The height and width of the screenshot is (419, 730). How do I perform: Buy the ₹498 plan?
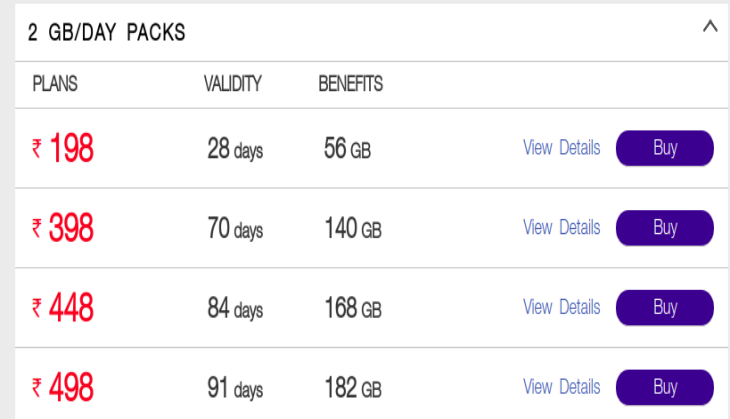point(665,387)
